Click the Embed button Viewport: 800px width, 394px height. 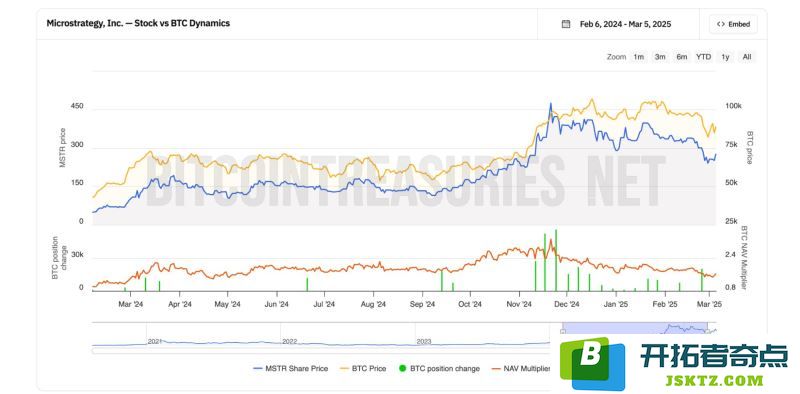pyautogui.click(x=733, y=24)
